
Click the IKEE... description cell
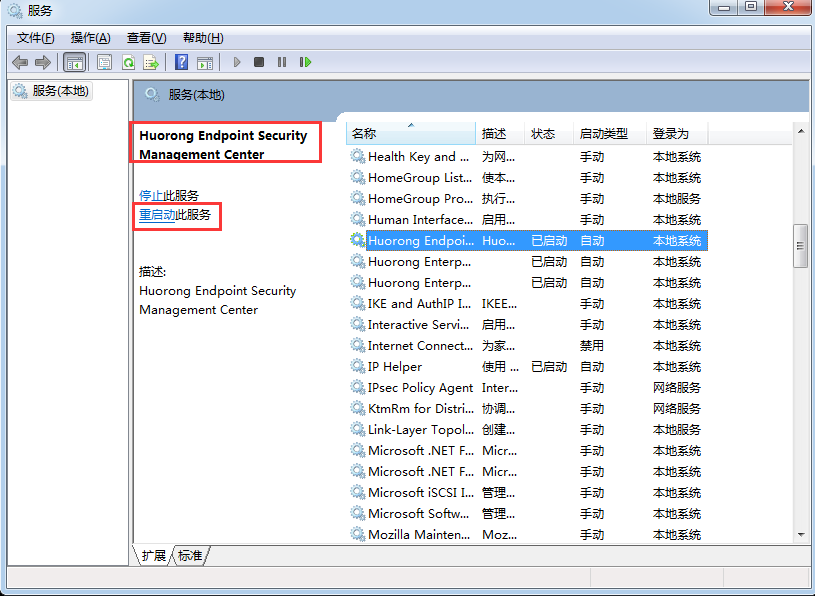(499, 303)
